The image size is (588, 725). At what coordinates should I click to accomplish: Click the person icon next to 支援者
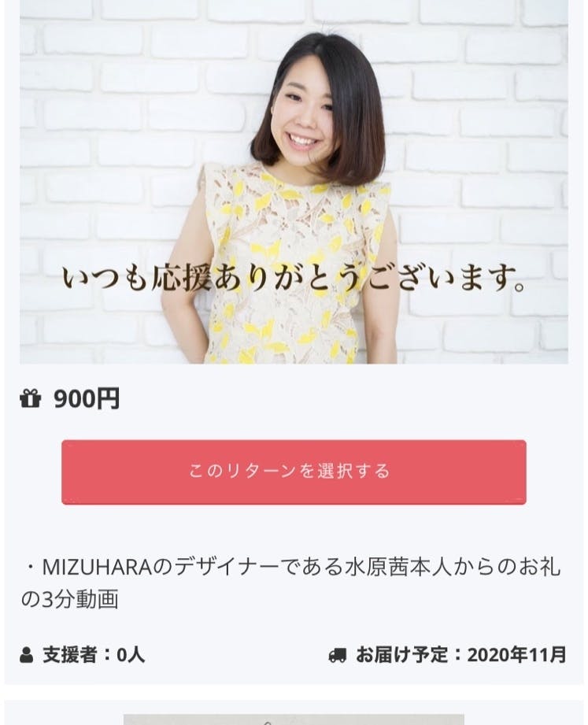click(x=26, y=655)
